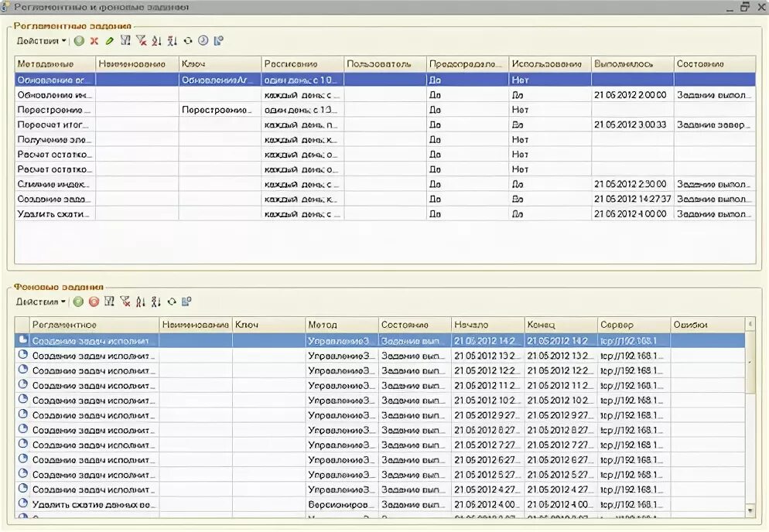The height and width of the screenshot is (532, 769).
Task: Open the Действия menu in scheduled jobs panel
Action: coord(41,41)
